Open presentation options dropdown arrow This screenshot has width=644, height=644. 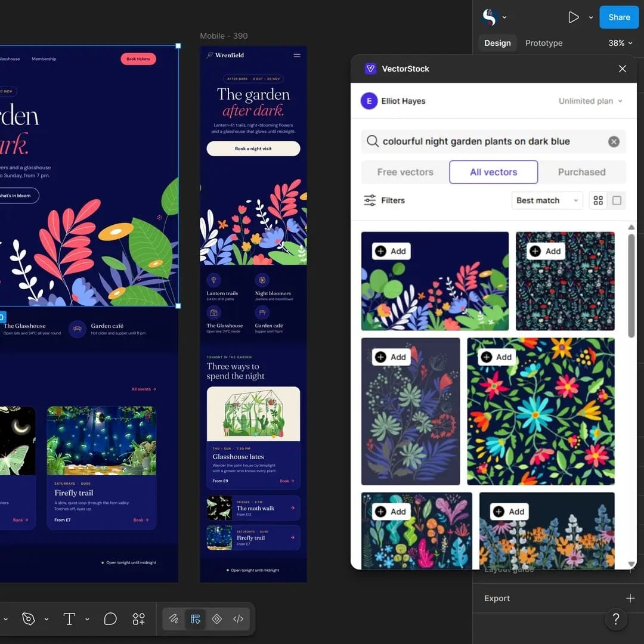click(590, 17)
